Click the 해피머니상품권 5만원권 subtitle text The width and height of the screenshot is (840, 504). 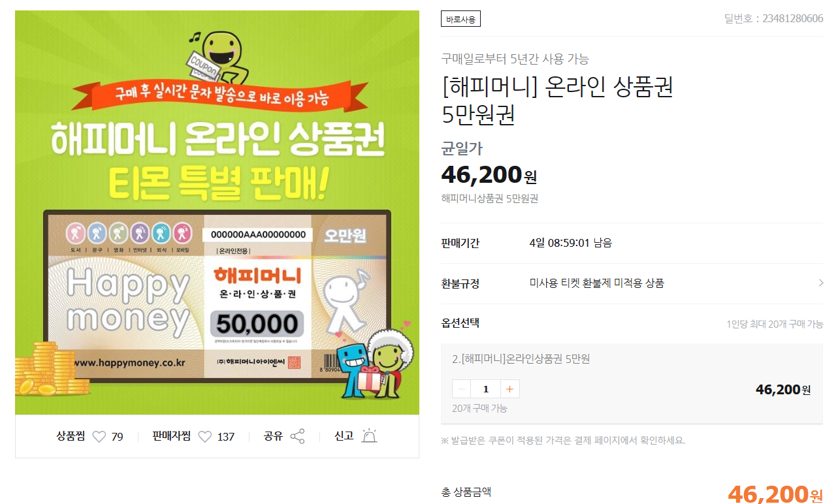[x=490, y=198]
